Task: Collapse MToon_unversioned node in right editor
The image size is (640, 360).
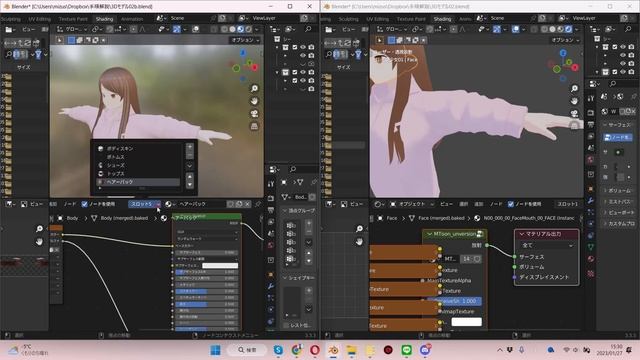Action: [x=429, y=234]
